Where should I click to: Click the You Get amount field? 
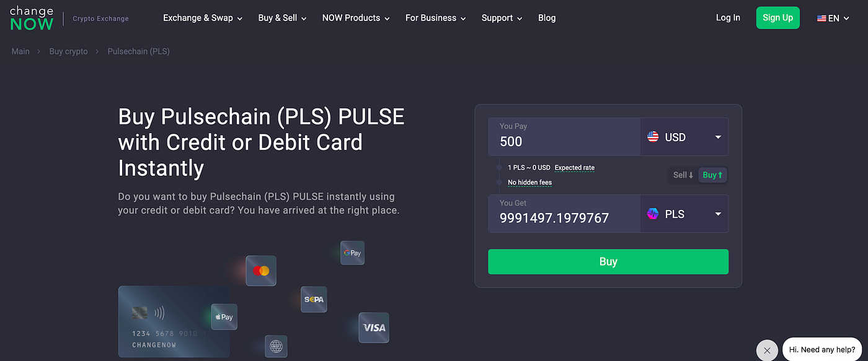tap(564, 214)
